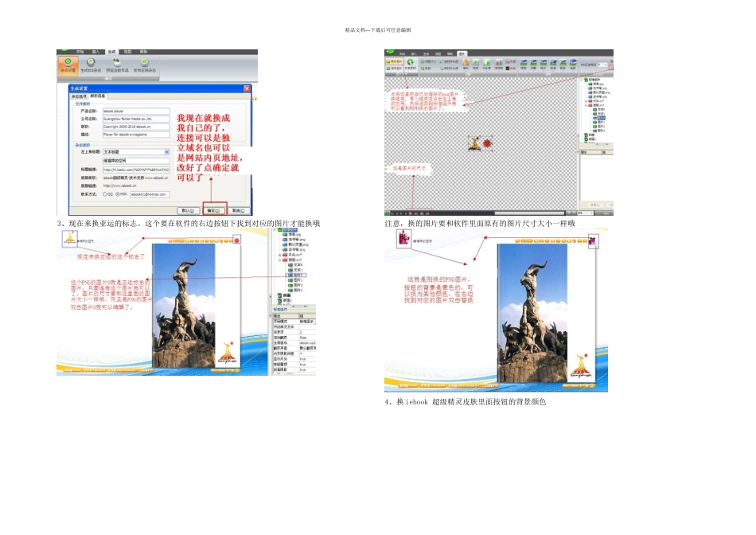Open the 视图 ribbon tab above 生成设置 dialog
756x535 pixels.
point(127,52)
